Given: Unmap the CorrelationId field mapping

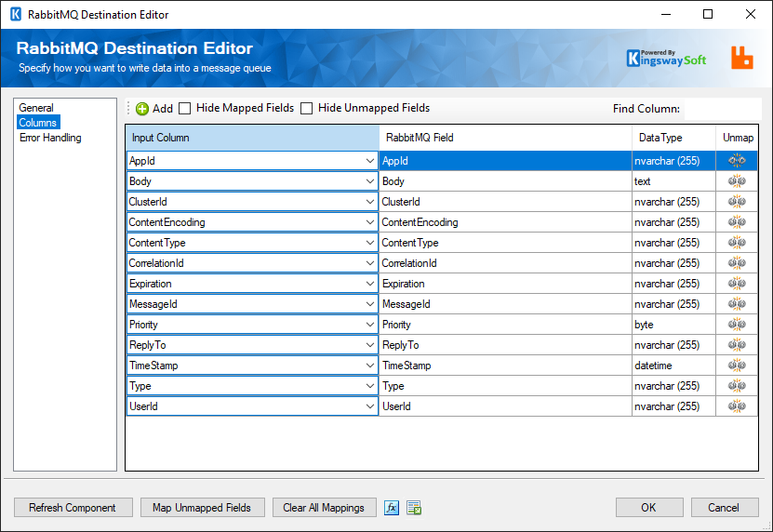Looking at the screenshot, I should pos(737,263).
